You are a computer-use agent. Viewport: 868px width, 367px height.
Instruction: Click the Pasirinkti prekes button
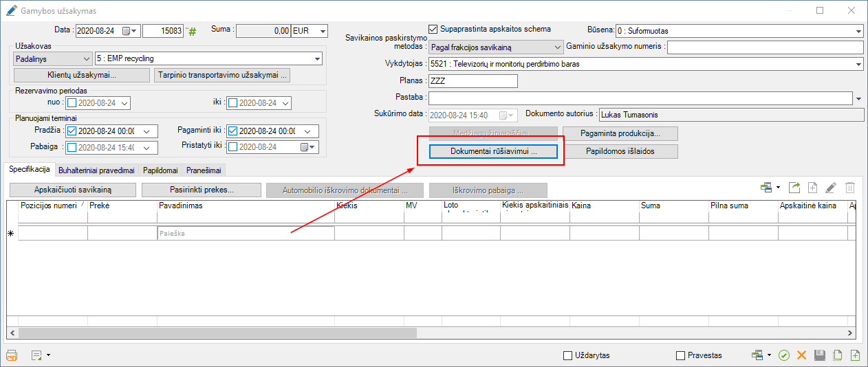pos(202,190)
